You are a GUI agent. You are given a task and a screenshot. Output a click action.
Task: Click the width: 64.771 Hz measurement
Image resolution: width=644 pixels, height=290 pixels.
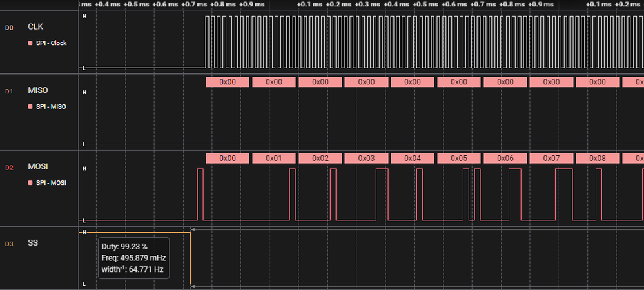132,269
